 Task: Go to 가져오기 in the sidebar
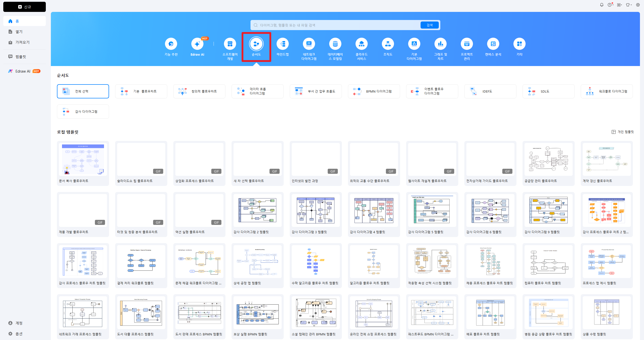click(x=22, y=42)
